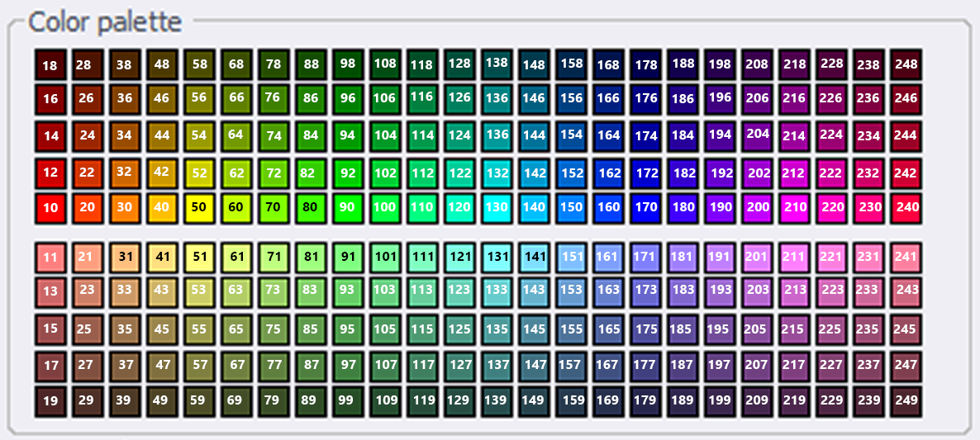
Task: Click color swatch number 75
Action: click(x=274, y=329)
